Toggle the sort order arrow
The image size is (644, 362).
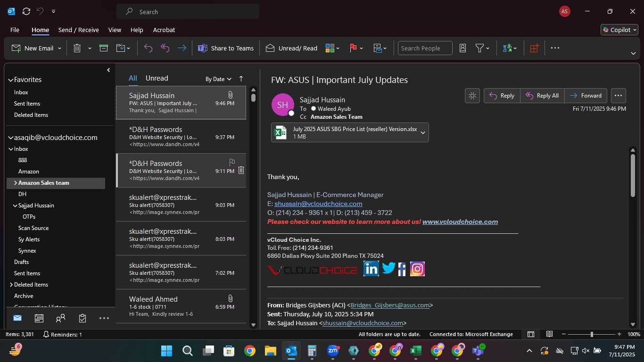(241, 79)
